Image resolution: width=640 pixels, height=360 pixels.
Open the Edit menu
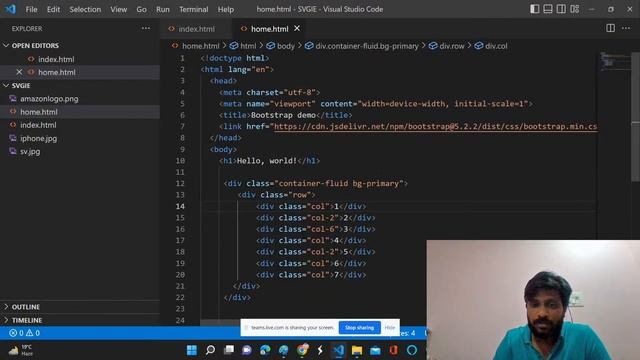tap(53, 9)
